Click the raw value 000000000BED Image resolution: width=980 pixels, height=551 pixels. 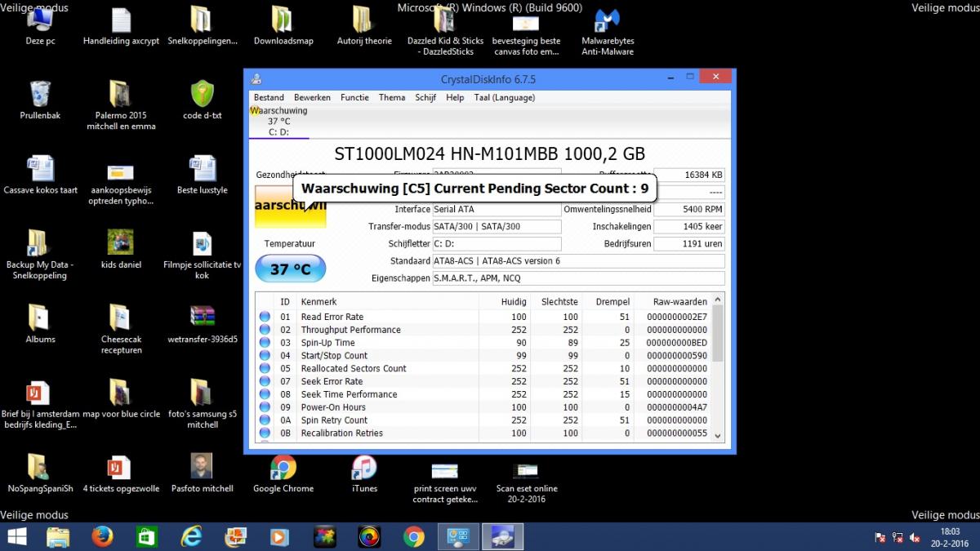pos(677,343)
